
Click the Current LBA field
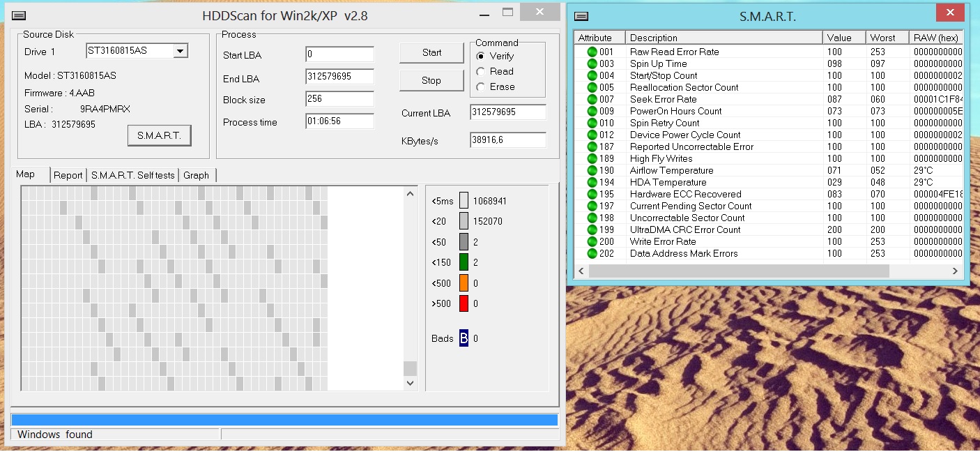coord(508,112)
